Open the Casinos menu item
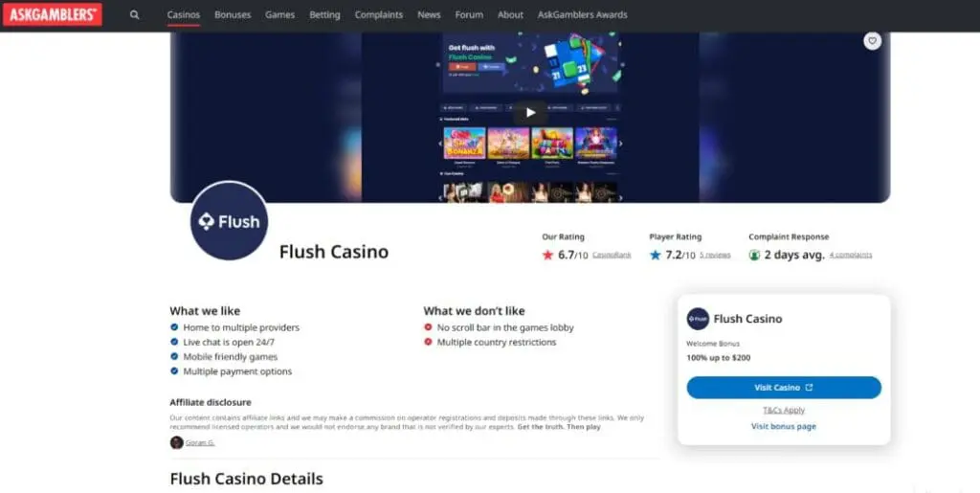Viewport: 980px width, 493px height. click(x=184, y=15)
